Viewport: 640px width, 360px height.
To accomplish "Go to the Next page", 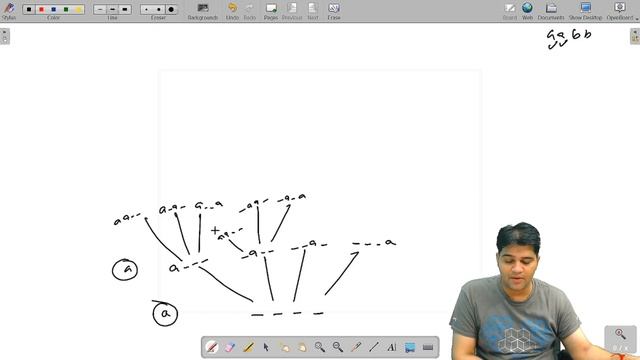I will (313, 11).
